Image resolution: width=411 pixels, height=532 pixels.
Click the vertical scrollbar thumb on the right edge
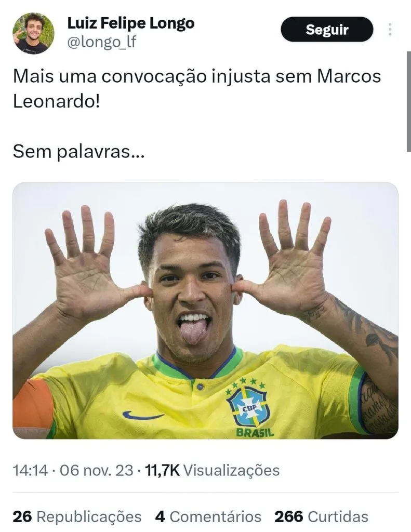[408, 102]
